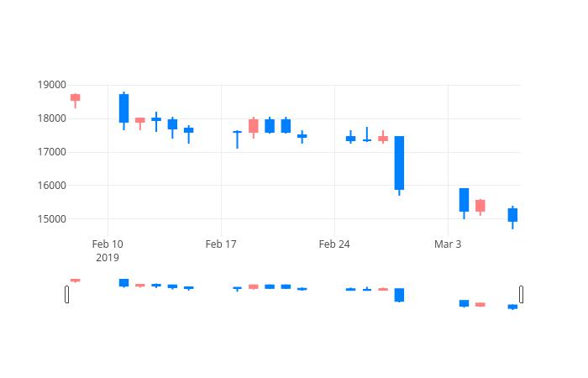This screenshot has height=378, width=588.
Task: Select the large blue Feb 28 candlestick
Action: point(399,165)
